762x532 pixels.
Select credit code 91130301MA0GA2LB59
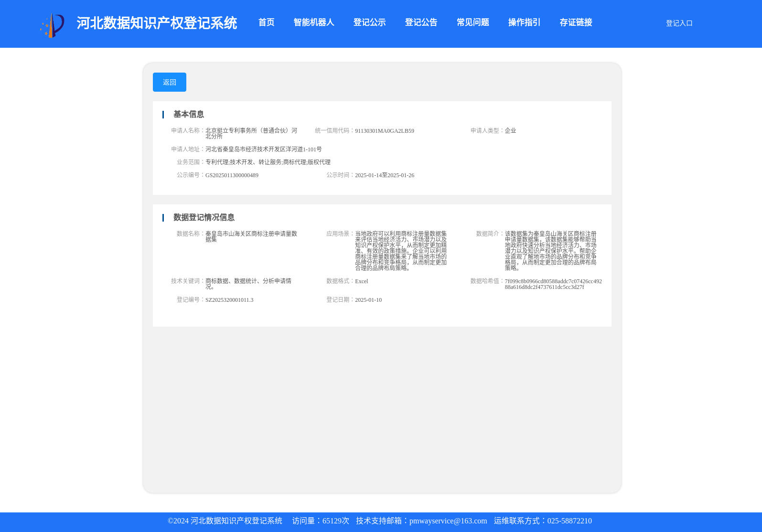click(x=385, y=131)
